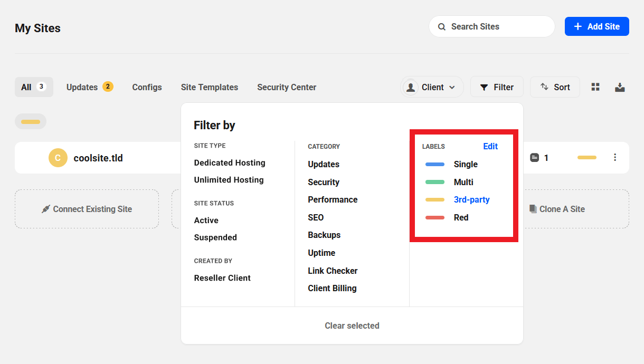This screenshot has height=364, width=644.
Task: Click the clone icon in Clone A Site
Action: coord(533,209)
